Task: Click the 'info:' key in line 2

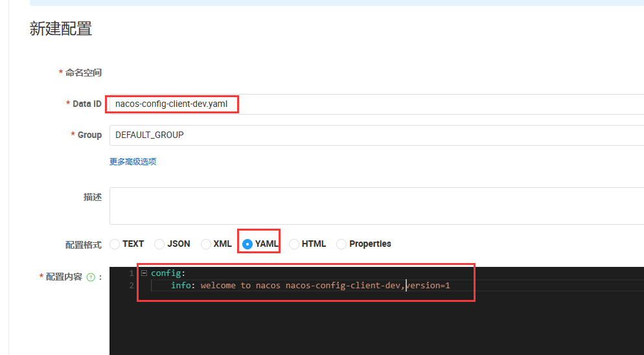Action: 183,285
